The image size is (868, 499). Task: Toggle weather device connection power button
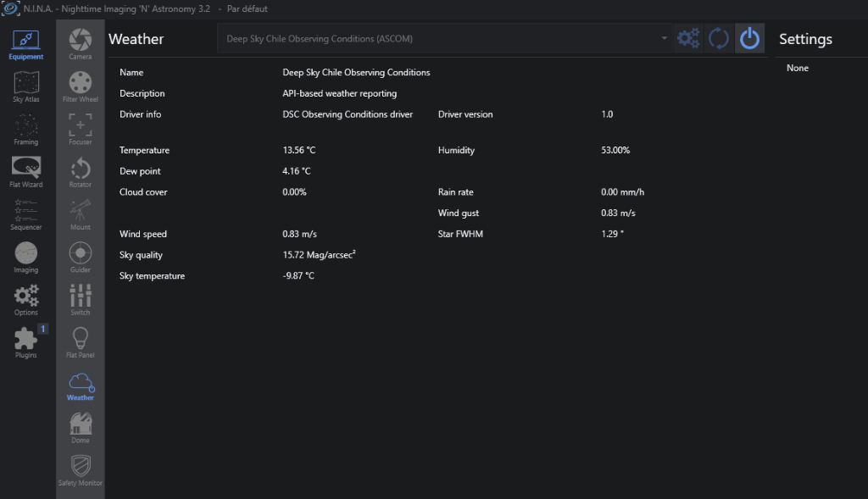749,38
